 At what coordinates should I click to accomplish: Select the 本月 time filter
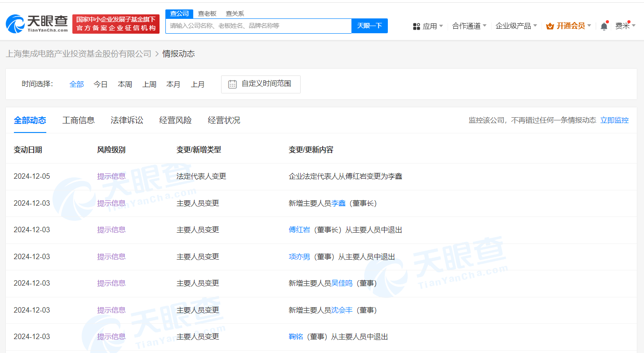pos(173,84)
